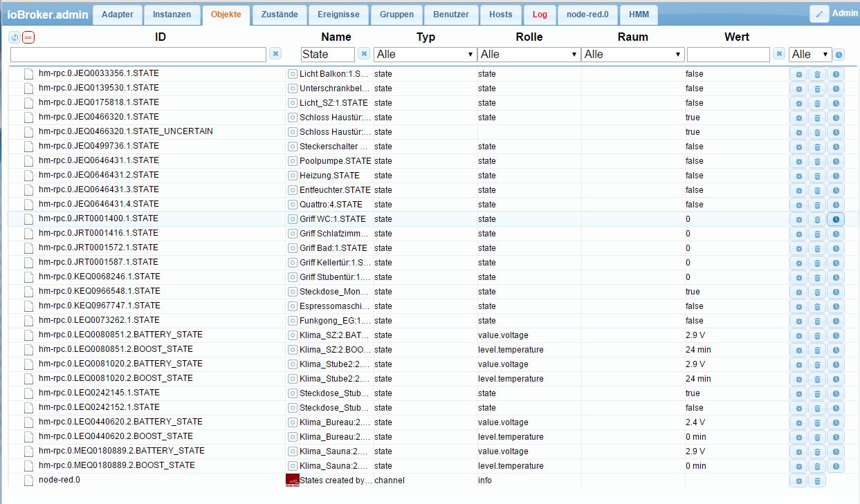This screenshot has height=504, width=860.
Task: Click the history clock icon in the filter header
Action: coord(839,54)
